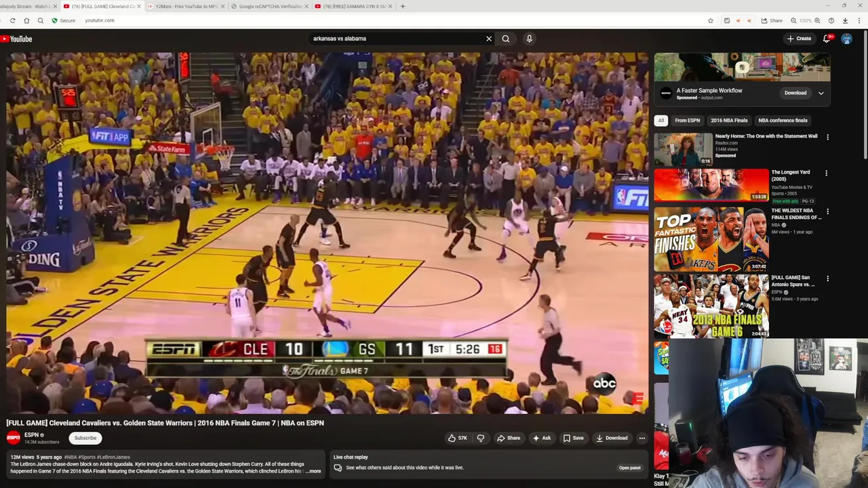Click the #LeBronJames hashtag
Image resolution: width=868 pixels, height=488 pixels.
tap(113, 457)
